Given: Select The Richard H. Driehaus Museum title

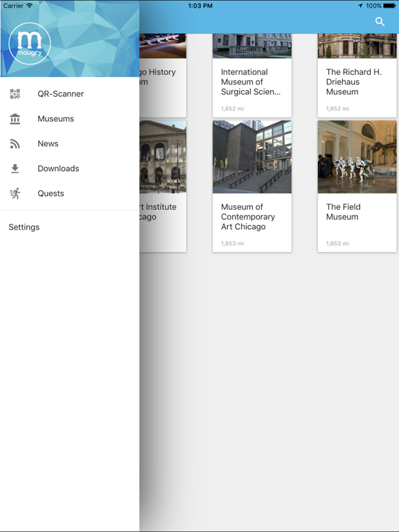Looking at the screenshot, I should [x=354, y=82].
